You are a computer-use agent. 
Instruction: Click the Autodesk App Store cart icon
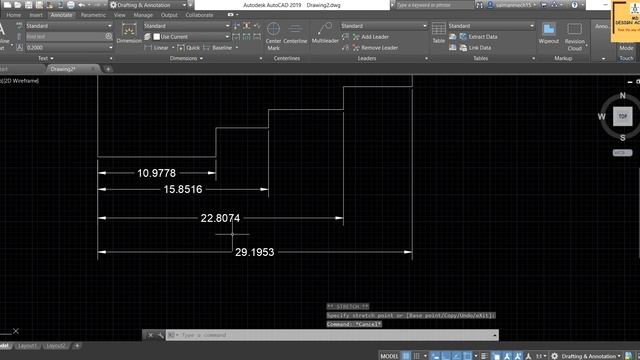point(544,5)
